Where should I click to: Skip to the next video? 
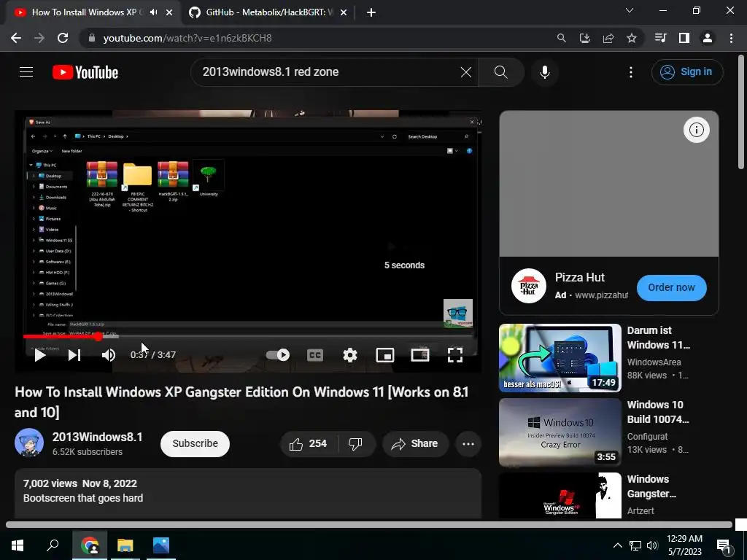[74, 355]
